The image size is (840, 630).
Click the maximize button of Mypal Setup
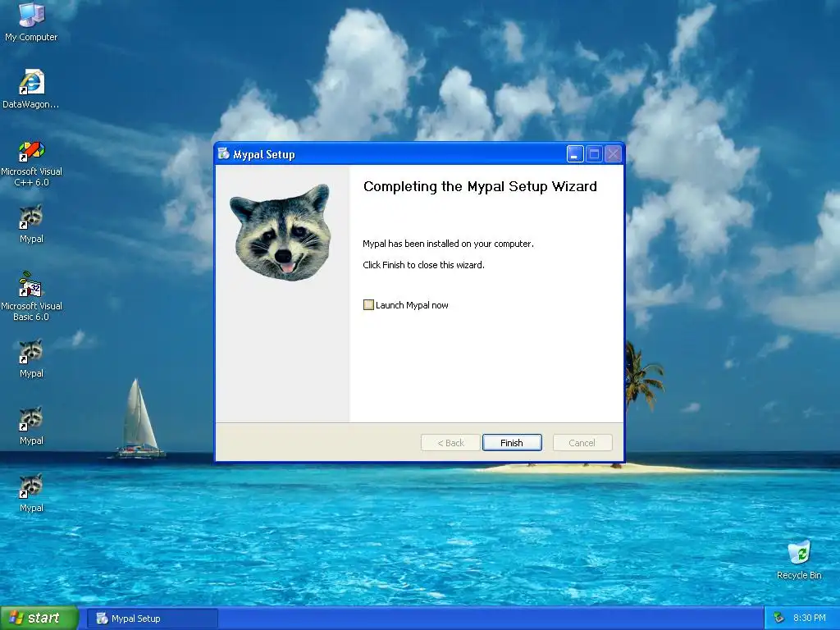[594, 154]
